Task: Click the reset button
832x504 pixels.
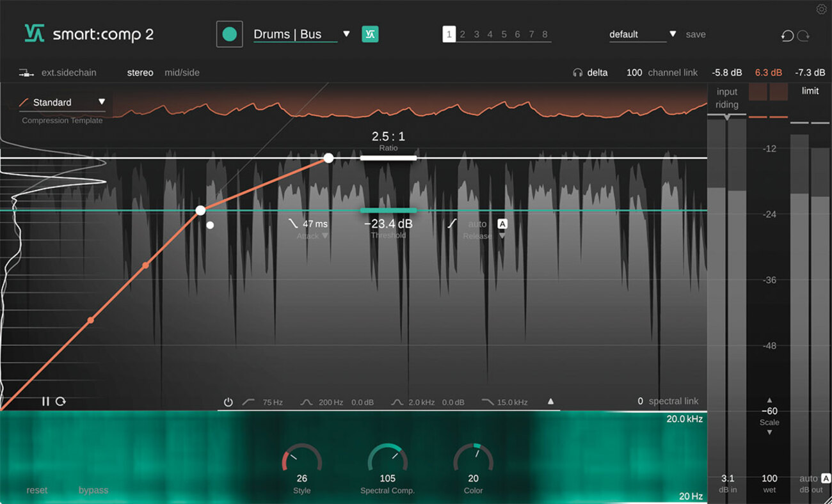Action: coord(37,490)
